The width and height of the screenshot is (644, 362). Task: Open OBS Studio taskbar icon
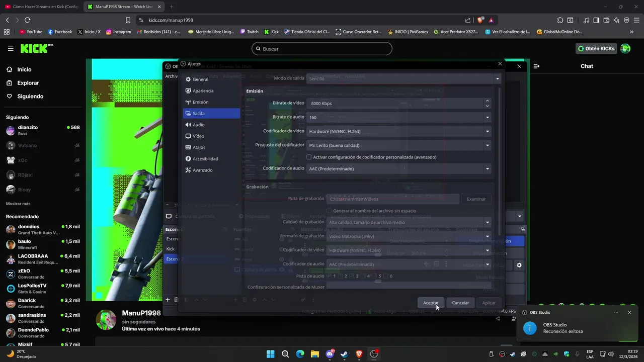point(374,354)
